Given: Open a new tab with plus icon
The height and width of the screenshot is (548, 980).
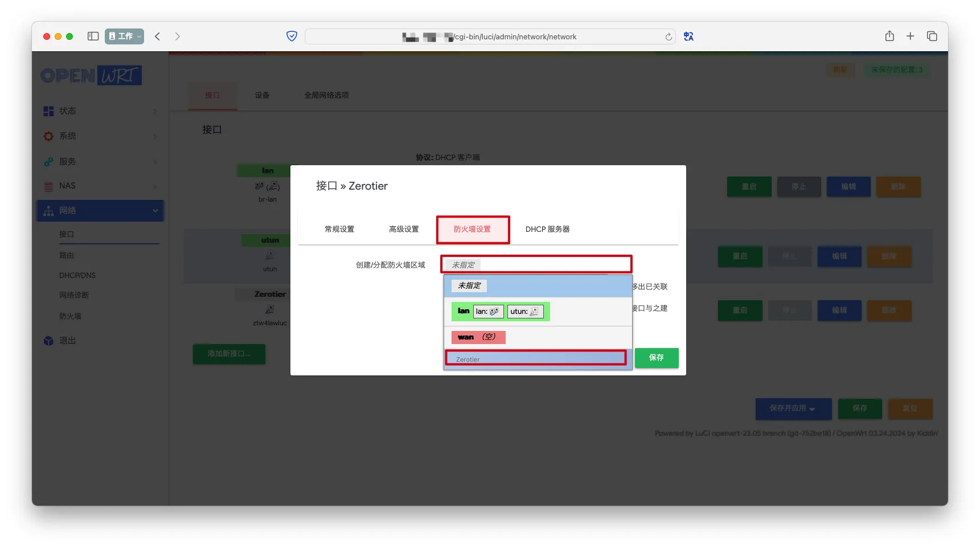Looking at the screenshot, I should tap(910, 36).
